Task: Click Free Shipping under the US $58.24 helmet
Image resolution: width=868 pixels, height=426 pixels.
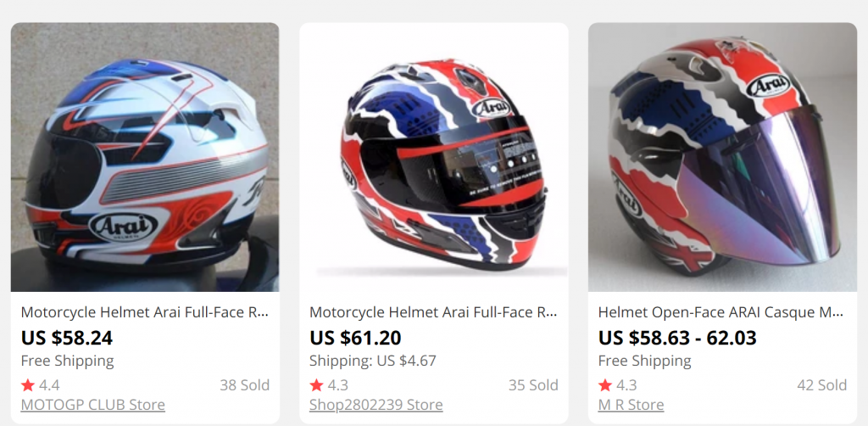Action: tap(67, 361)
